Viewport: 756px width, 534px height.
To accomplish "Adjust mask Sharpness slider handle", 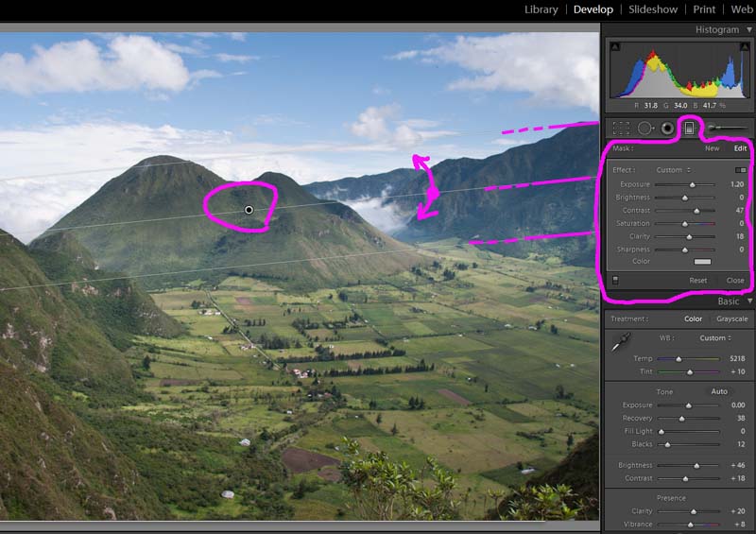I will 684,250.
